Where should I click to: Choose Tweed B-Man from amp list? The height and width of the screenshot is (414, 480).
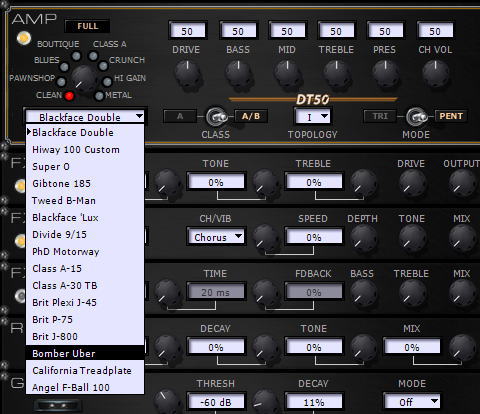[85, 201]
